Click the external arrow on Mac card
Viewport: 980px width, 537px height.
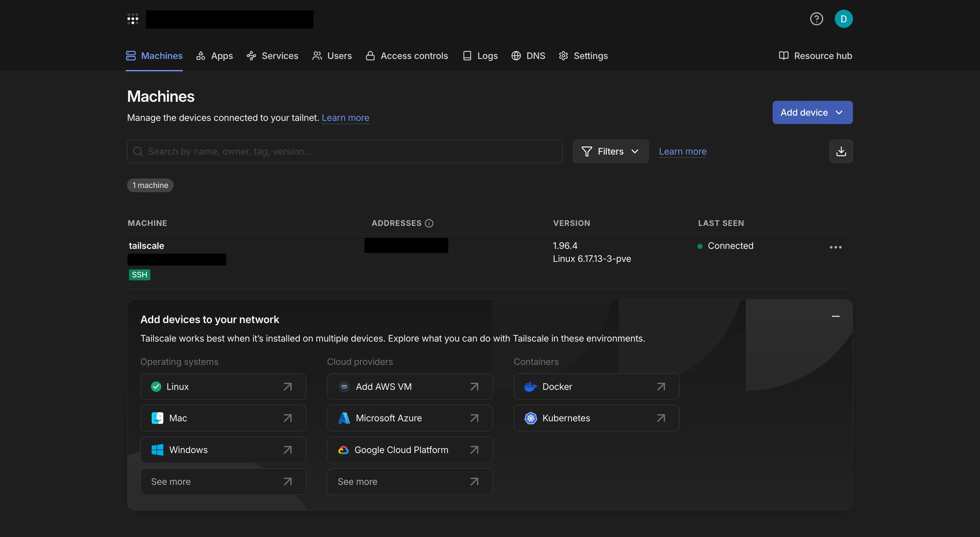(x=287, y=418)
